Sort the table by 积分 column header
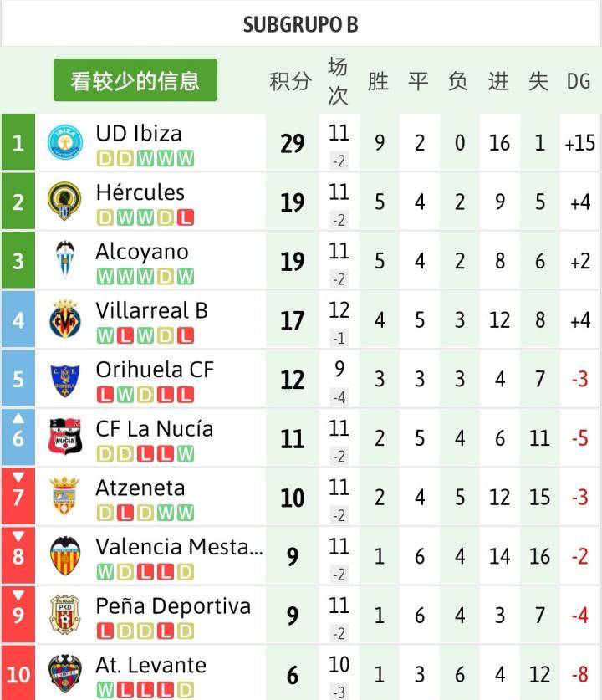This screenshot has height=700, width=602. click(x=290, y=81)
